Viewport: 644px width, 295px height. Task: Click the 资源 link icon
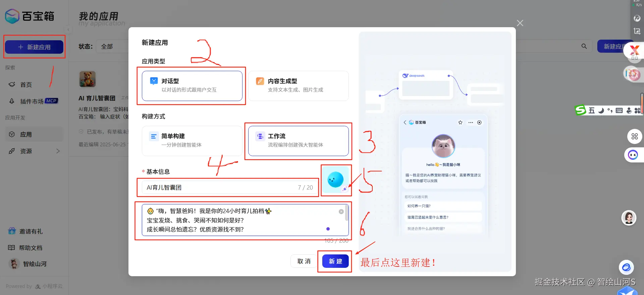[12, 151]
